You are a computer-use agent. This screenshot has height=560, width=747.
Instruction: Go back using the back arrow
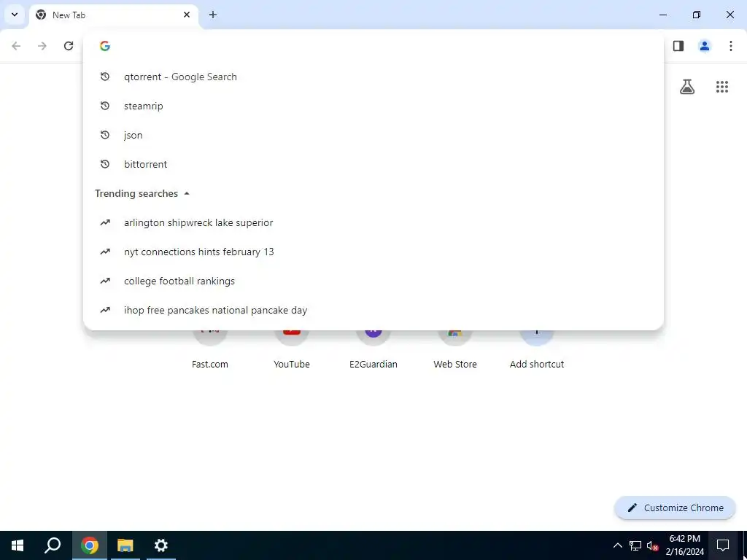(x=16, y=46)
